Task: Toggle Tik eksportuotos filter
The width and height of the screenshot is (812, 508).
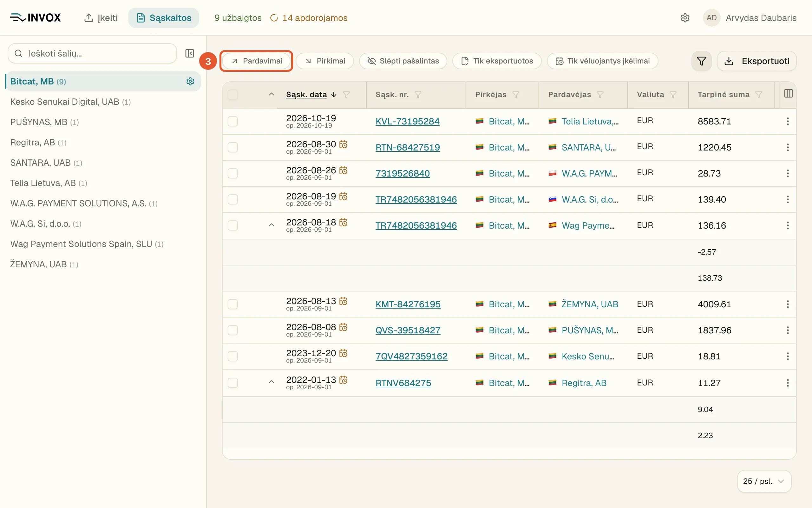Action: click(x=497, y=61)
